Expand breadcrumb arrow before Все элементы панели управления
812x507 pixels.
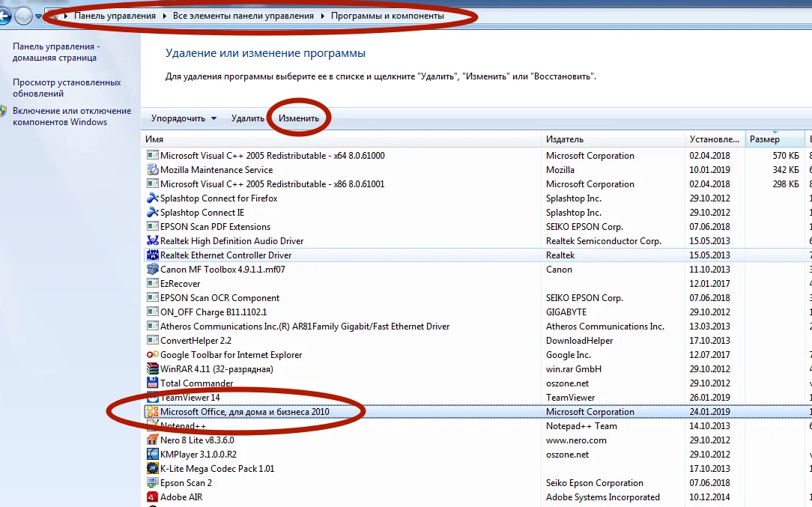coord(165,16)
